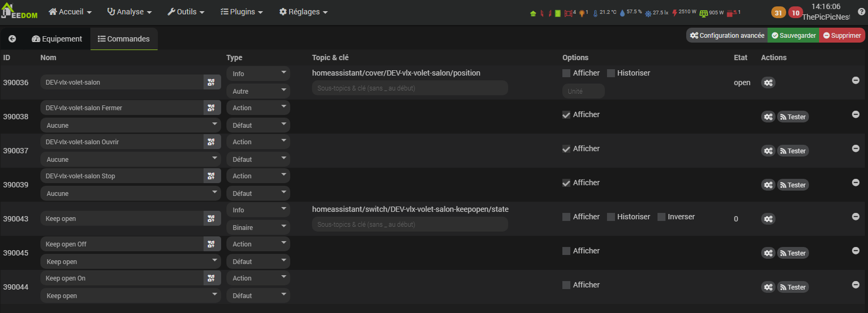Remove command 390036 with minus icon
868x313 pixels.
(856, 80)
